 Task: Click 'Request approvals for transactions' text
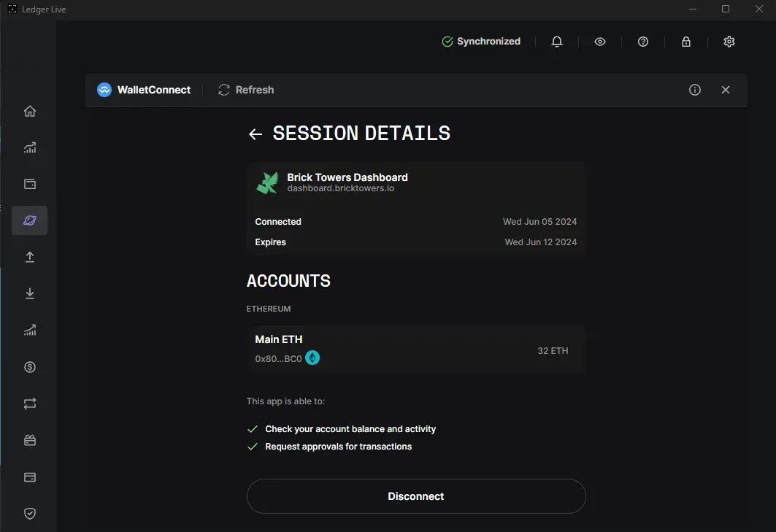click(x=339, y=447)
